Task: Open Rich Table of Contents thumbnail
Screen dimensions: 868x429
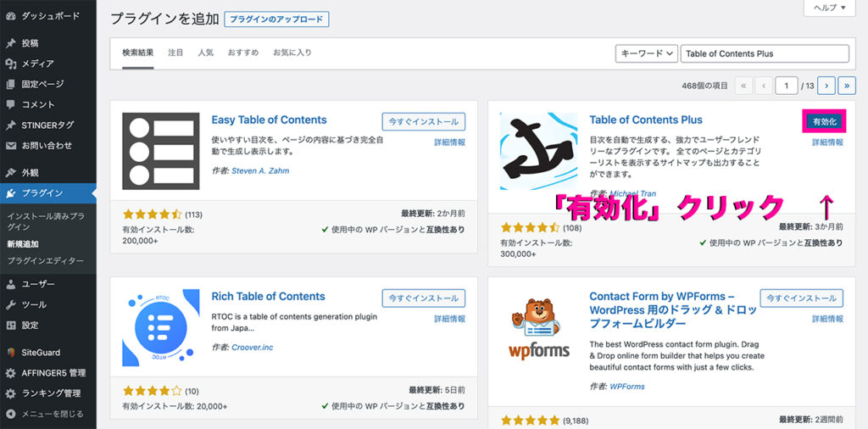Action: (161, 328)
